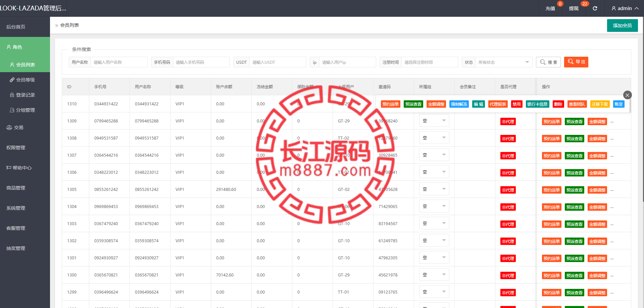Open 所属组 dropdown for row 1307

[x=434, y=155]
